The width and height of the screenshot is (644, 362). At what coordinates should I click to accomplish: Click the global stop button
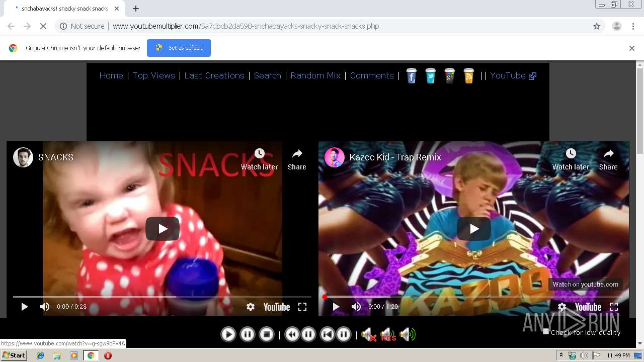pyautogui.click(x=267, y=334)
